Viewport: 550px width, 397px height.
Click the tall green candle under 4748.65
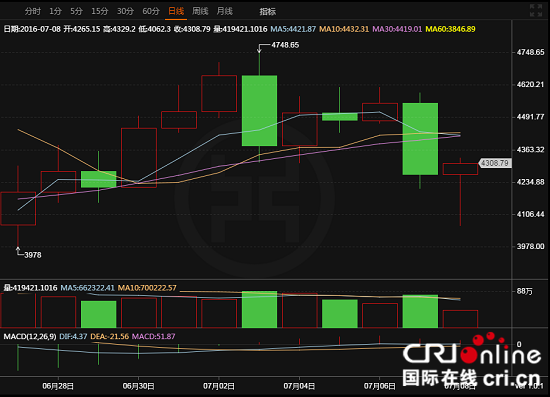tap(260, 110)
